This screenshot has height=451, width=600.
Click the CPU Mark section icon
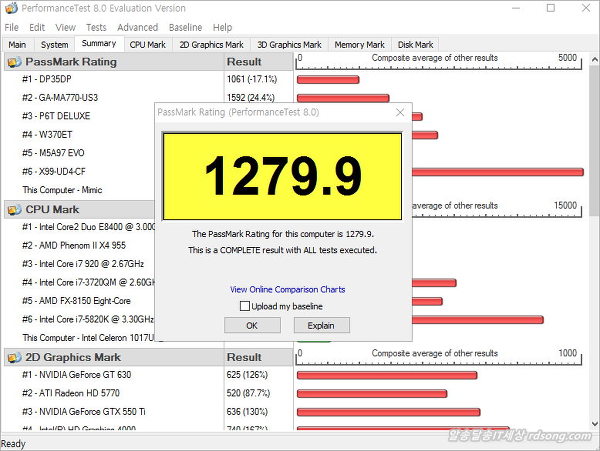pyautogui.click(x=14, y=210)
